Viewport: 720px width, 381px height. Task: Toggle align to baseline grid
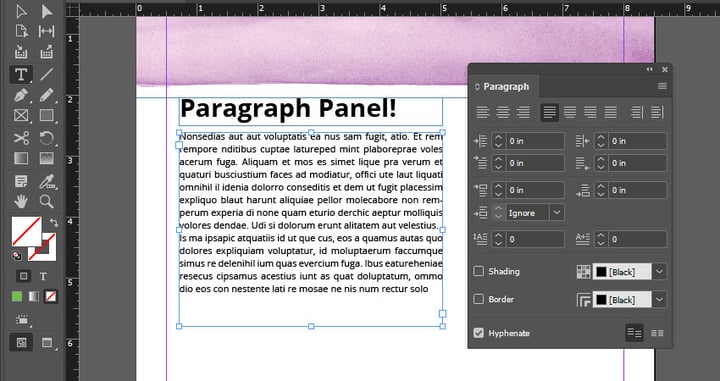[x=657, y=333]
